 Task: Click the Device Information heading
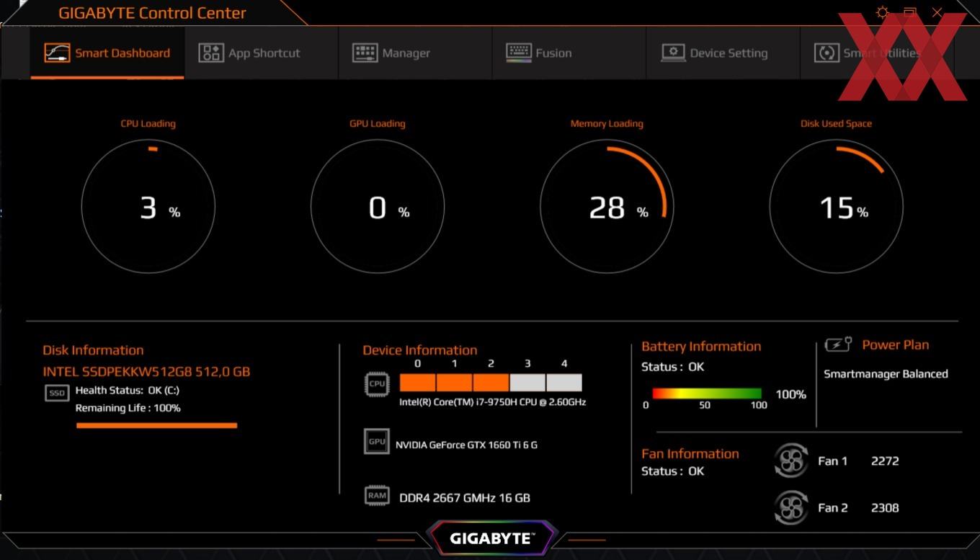coord(420,350)
